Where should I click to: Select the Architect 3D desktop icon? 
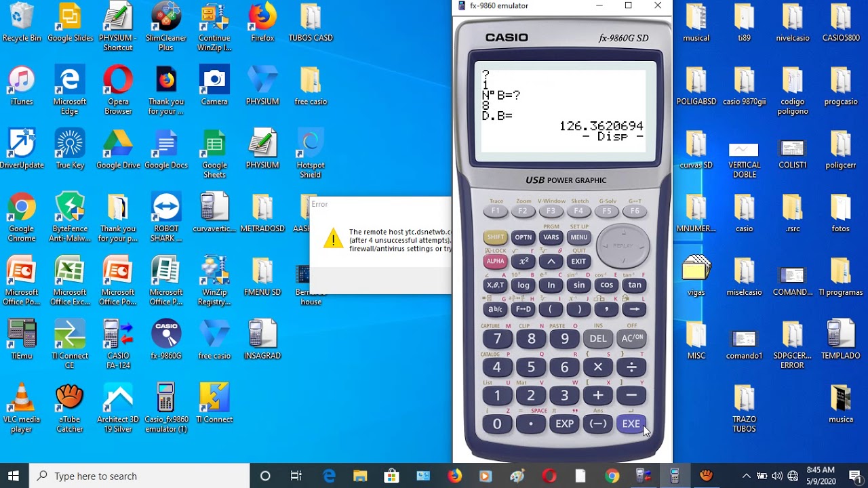pos(118,409)
